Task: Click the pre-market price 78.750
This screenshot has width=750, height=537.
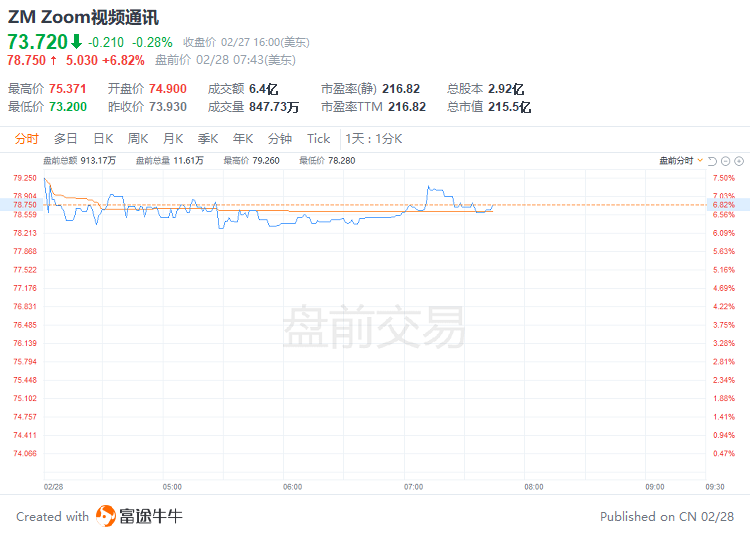Action: pos(26,60)
